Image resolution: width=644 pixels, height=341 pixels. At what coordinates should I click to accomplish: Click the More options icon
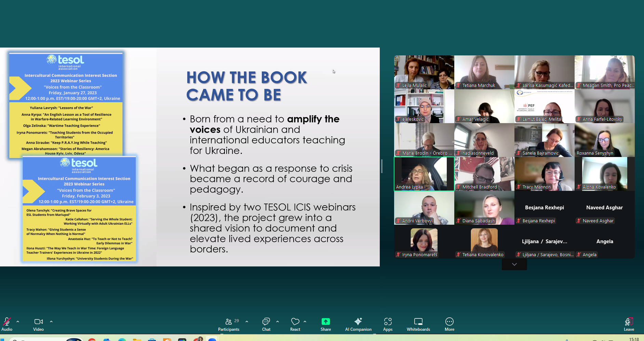coord(449,324)
